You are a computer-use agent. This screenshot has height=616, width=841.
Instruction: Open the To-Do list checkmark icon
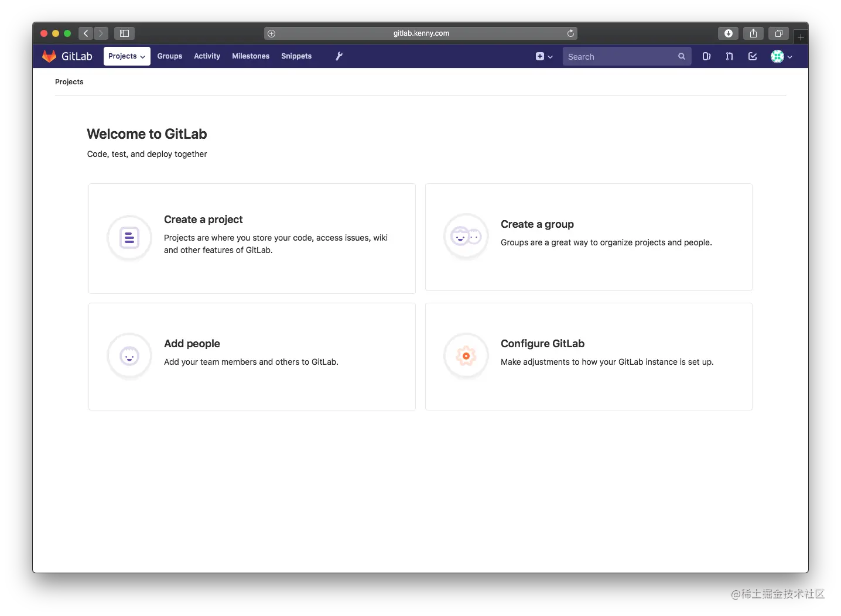click(x=753, y=57)
